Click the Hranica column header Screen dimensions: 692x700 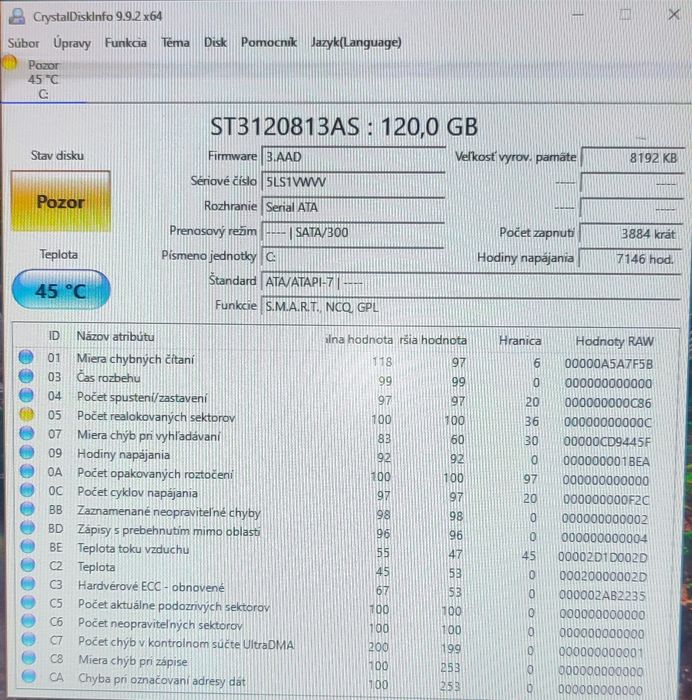click(520, 341)
